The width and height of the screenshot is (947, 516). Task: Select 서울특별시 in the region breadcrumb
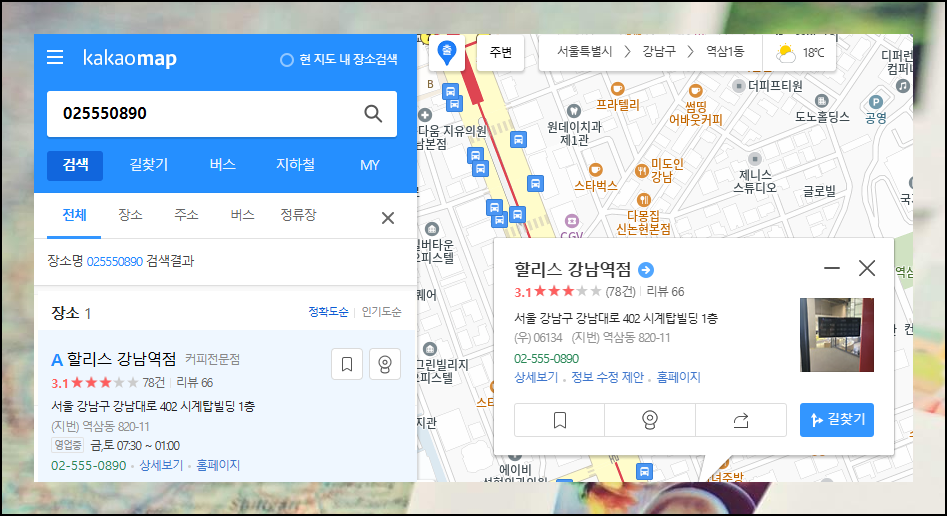[584, 52]
